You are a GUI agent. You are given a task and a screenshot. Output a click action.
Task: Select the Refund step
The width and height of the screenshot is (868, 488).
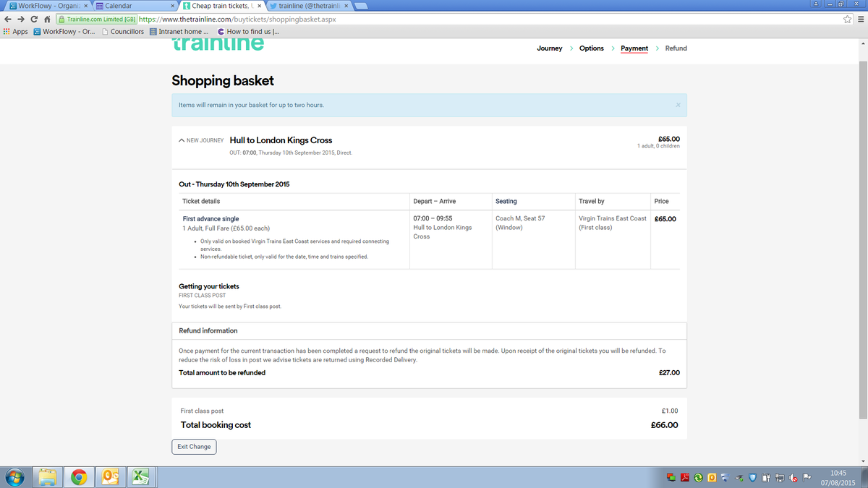tap(676, 48)
